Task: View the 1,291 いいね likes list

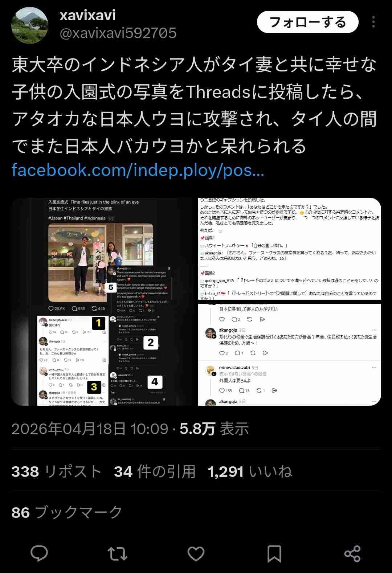Action: click(x=250, y=471)
